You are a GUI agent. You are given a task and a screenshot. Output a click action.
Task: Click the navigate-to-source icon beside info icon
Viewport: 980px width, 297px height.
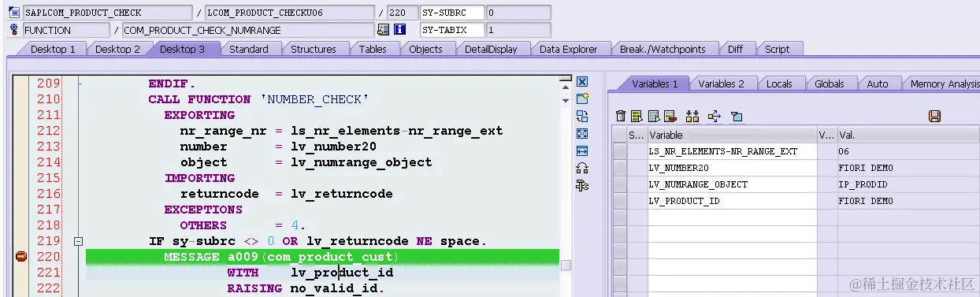point(384,30)
